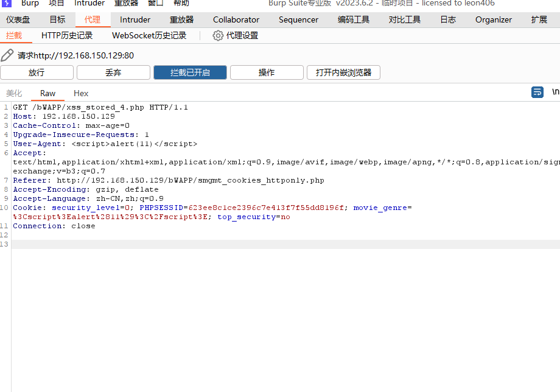Screen dimensions: 560x392
Task: Click the %3Cscript%3Ealert encoded cookie value
Action: tap(110, 217)
